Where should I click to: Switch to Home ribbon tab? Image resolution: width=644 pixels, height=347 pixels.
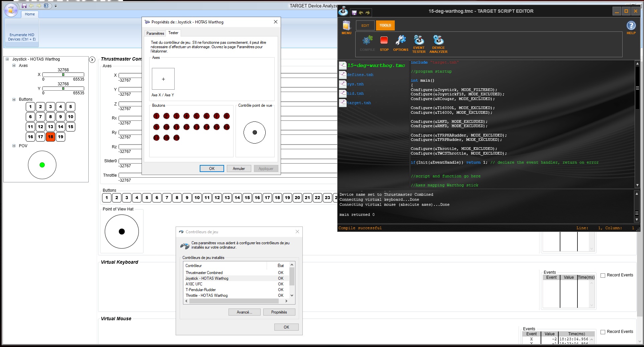coord(30,14)
